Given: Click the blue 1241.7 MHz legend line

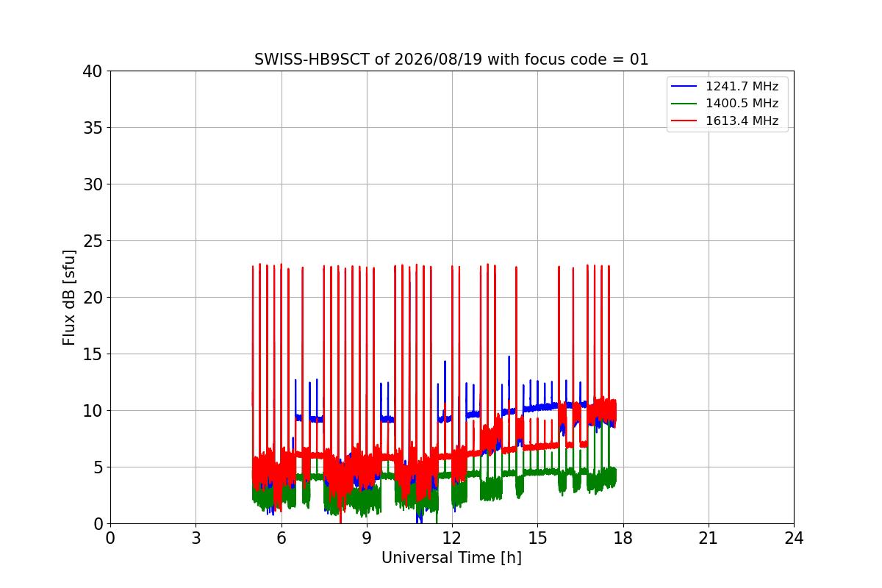Looking at the screenshot, I should [x=686, y=87].
